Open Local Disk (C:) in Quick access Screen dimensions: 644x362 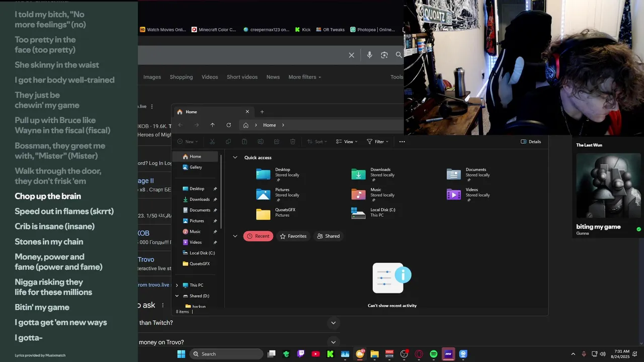pyautogui.click(x=373, y=213)
